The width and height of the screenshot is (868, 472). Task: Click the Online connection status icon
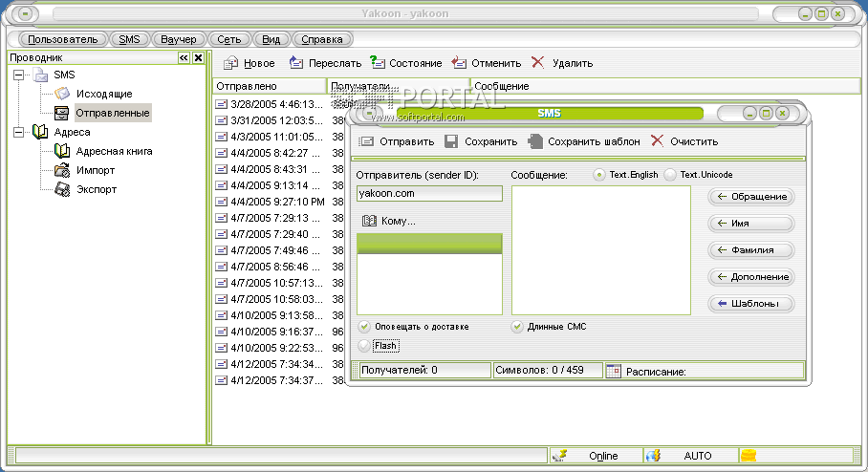[559, 456]
